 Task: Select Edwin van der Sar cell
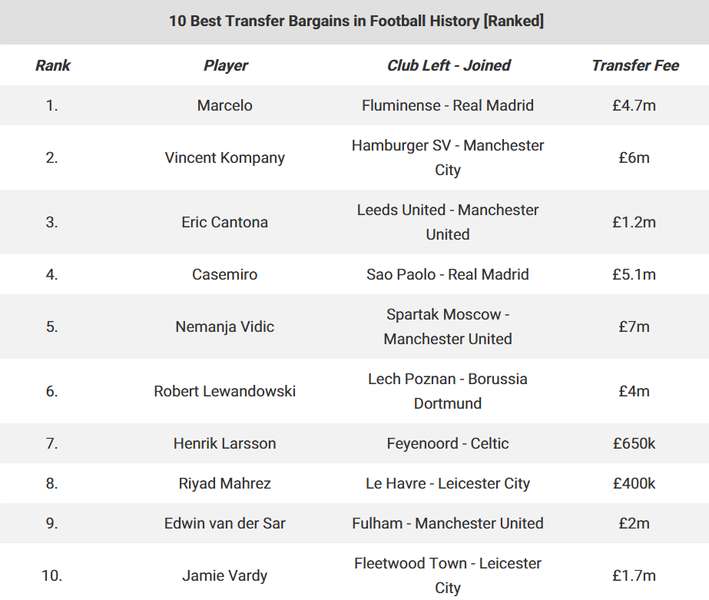pos(225,523)
